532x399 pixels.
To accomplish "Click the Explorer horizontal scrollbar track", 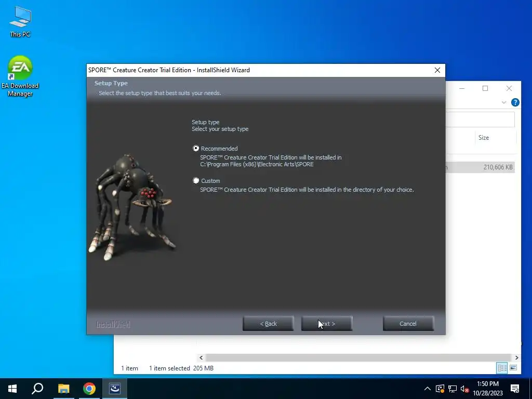I will (x=358, y=357).
